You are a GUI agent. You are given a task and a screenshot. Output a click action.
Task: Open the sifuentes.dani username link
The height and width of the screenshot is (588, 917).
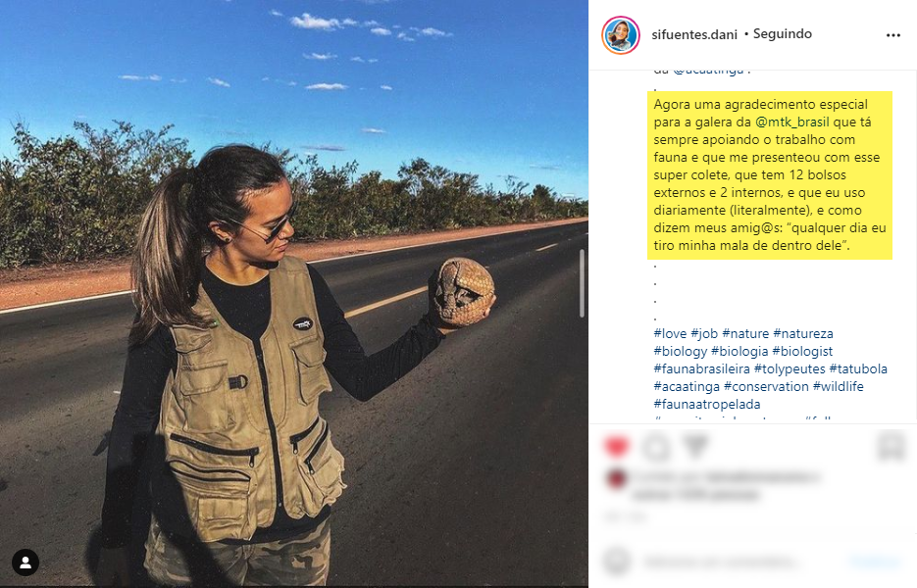point(694,34)
